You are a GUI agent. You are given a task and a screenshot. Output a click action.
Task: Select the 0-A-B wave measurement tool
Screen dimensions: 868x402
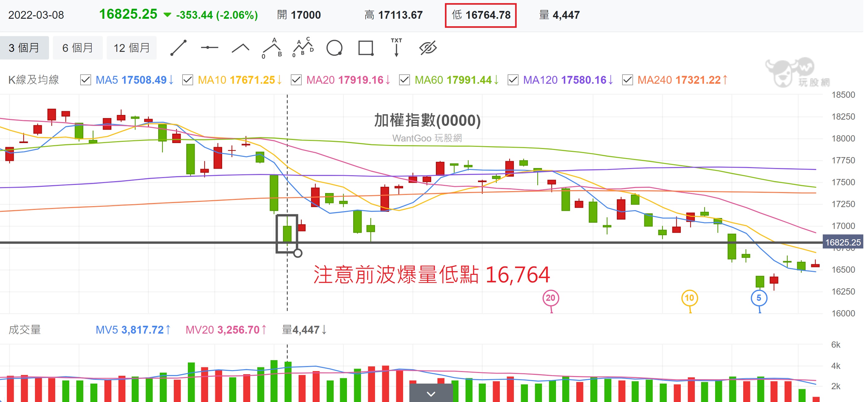point(272,48)
